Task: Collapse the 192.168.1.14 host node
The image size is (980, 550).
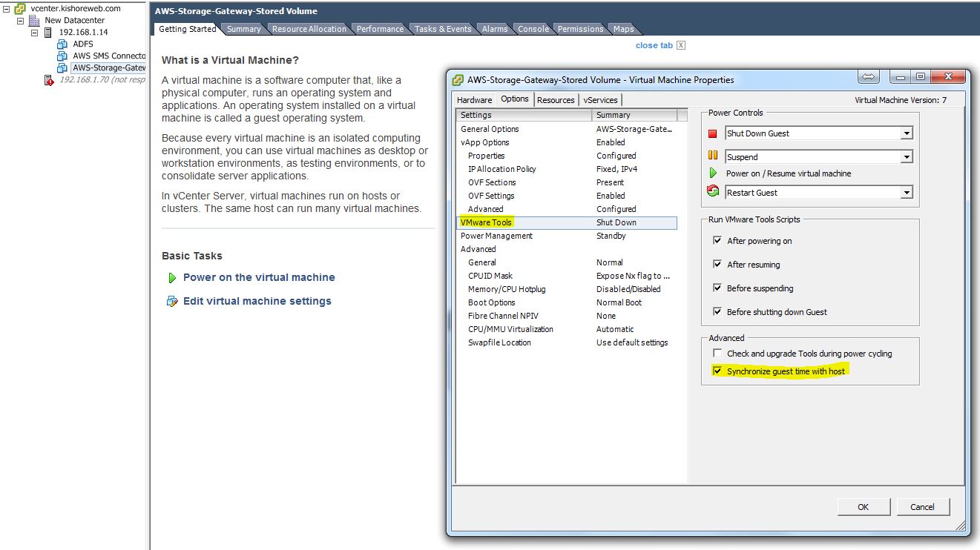Action: click(34, 33)
